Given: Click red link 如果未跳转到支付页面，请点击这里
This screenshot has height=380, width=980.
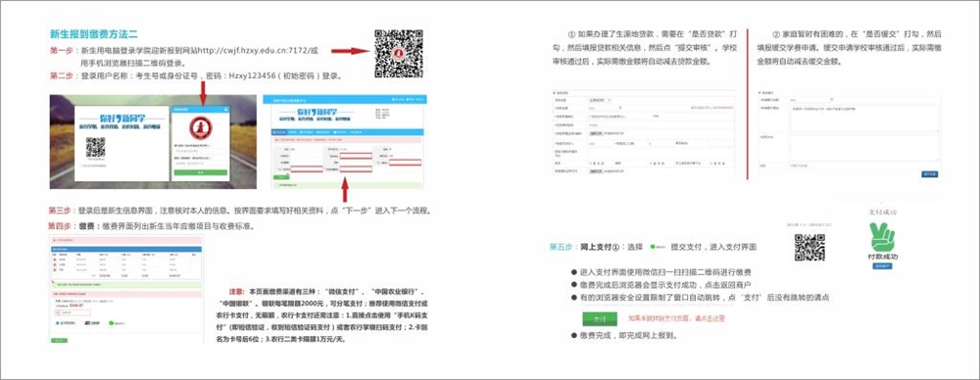Looking at the screenshot, I should (x=676, y=318).
